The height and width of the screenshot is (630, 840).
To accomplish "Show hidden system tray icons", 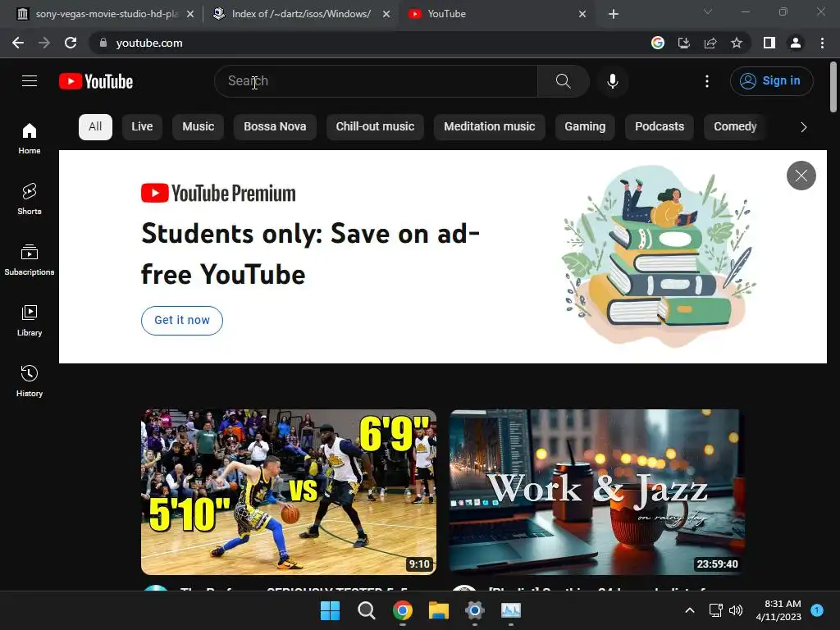I will tap(690, 610).
